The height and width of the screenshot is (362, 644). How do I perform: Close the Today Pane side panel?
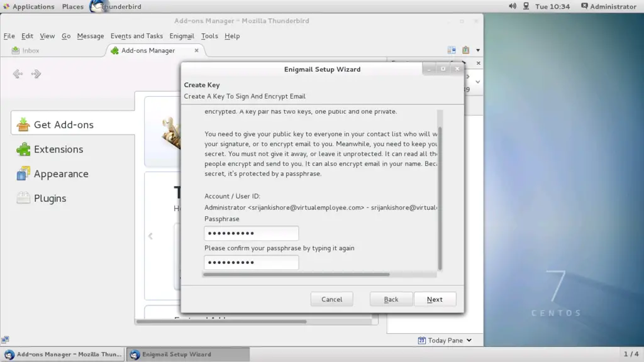478,63
